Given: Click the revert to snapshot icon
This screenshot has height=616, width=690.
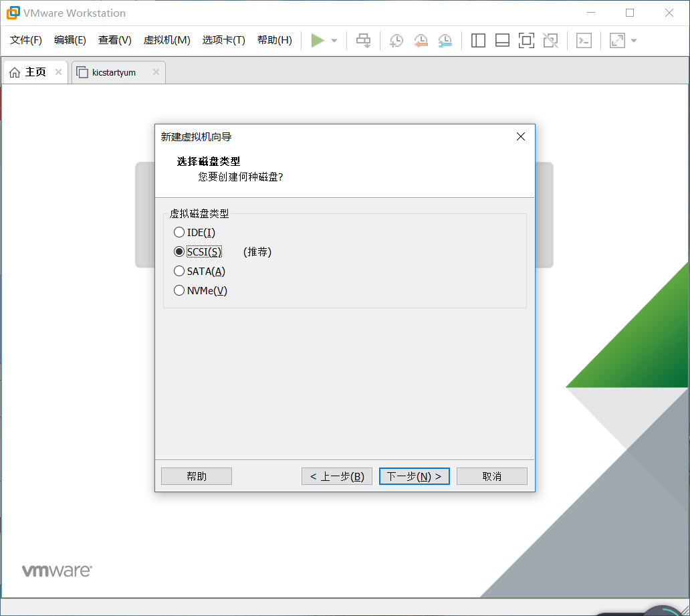Looking at the screenshot, I should [421, 41].
